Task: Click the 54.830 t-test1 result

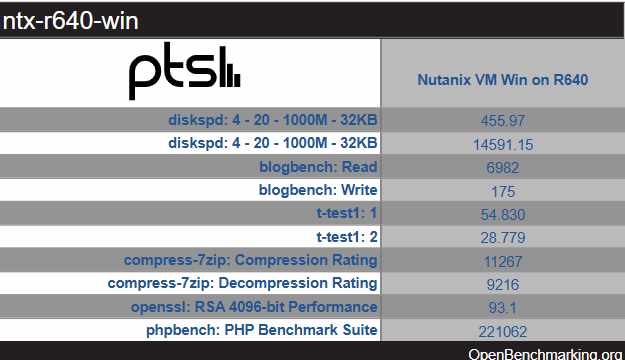Action: (503, 215)
